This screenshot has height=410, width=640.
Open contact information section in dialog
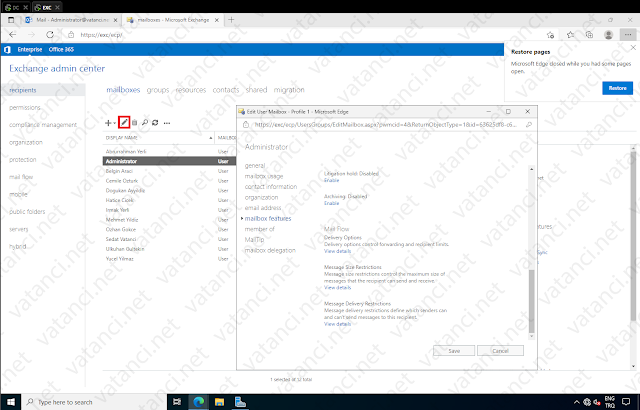pos(271,186)
